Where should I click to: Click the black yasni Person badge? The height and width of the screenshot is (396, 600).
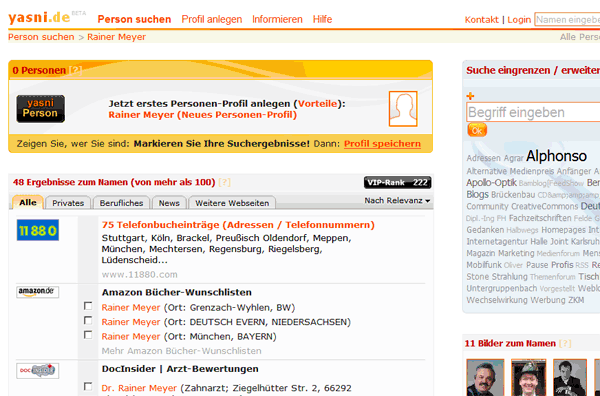pyautogui.click(x=41, y=109)
